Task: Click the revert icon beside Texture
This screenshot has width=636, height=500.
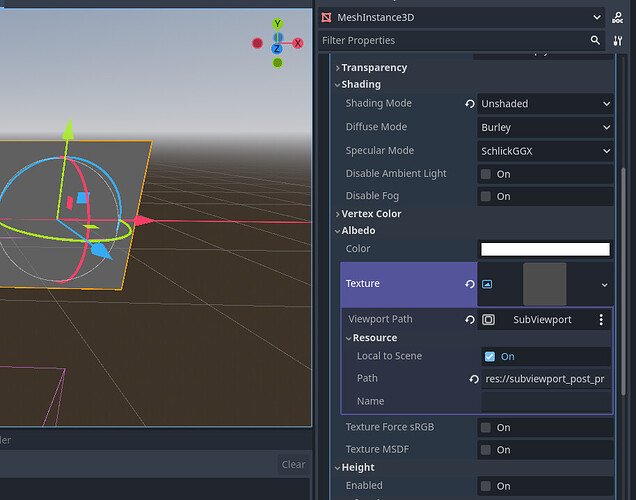Action: (x=470, y=285)
